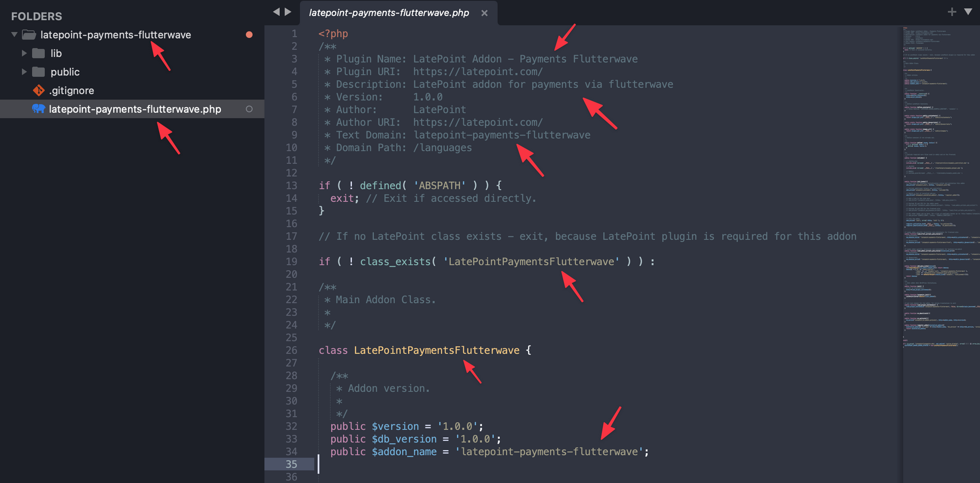Click the root project folder icon in sidebar
This screenshot has width=980, height=483.
[28, 34]
